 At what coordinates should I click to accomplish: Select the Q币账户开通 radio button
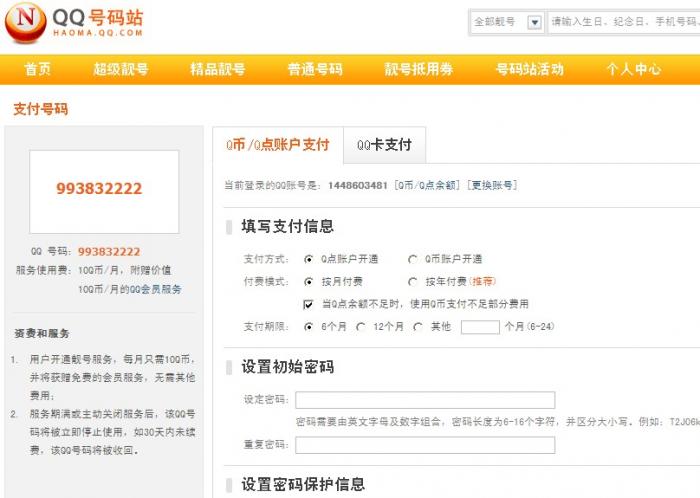tap(412, 259)
